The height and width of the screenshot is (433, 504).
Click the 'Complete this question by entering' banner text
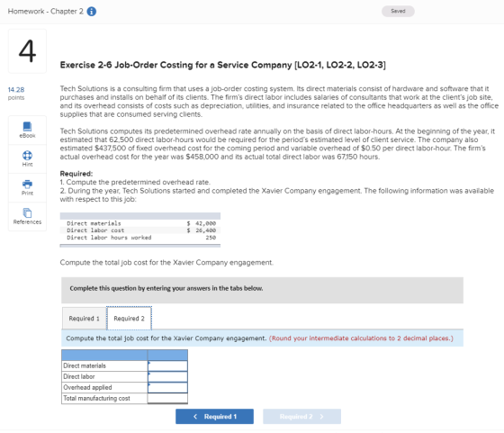point(166,288)
